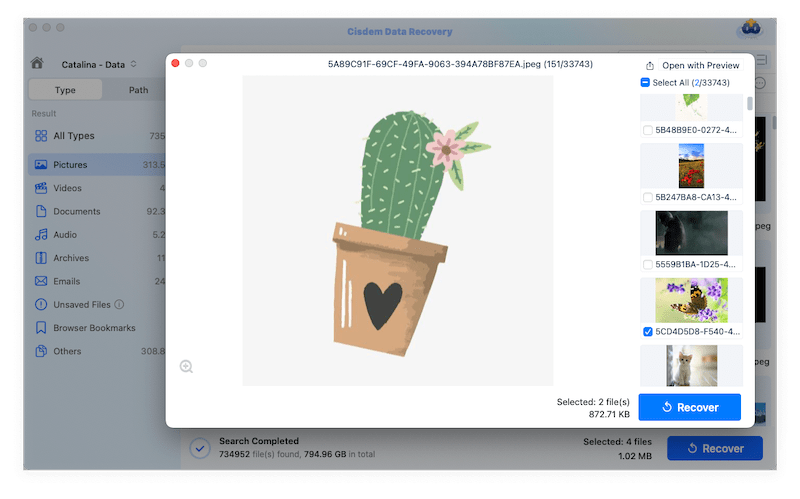800x499 pixels.
Task: Switch to the Path tab
Action: 138,90
